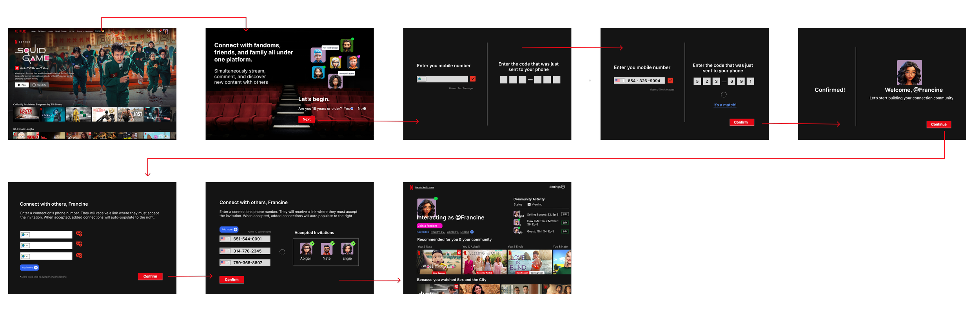The image size is (980, 322).
Task: Join Engie watching Gossip Girl
Action: 565,232
